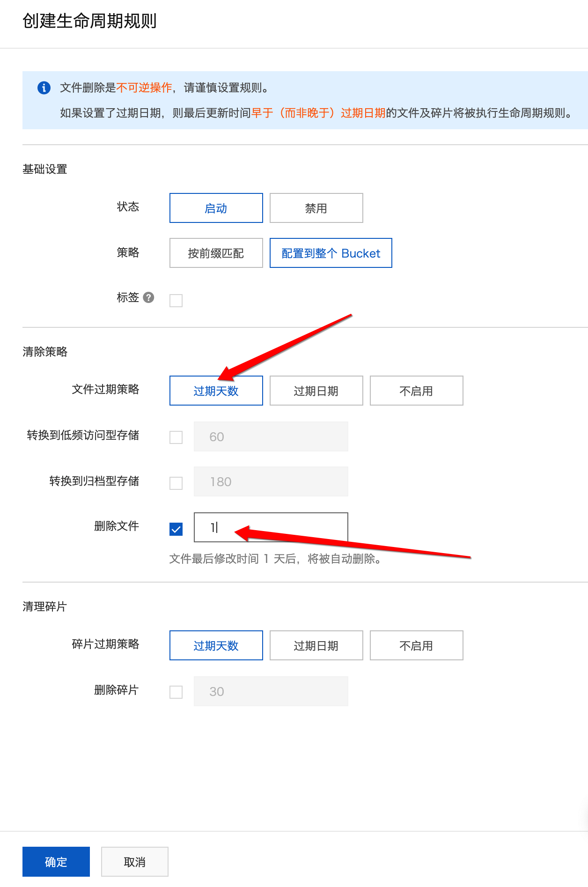Choose 过期天数 for fragment expiration policy
The image size is (588, 887).
click(x=216, y=645)
